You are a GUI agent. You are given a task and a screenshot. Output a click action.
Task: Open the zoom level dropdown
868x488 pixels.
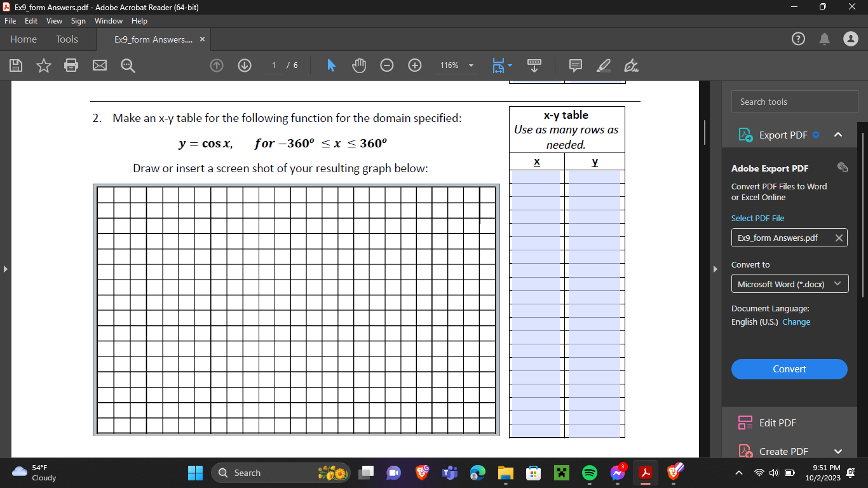coord(470,65)
